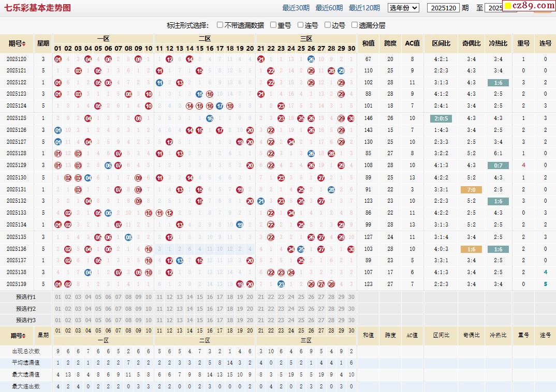Show the 最近120期 trend
The height and width of the screenshot is (392, 556).
coord(364,8)
